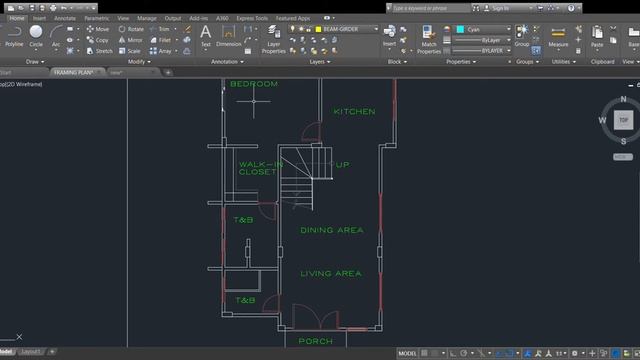Click the Move tool in Modify

(98, 29)
